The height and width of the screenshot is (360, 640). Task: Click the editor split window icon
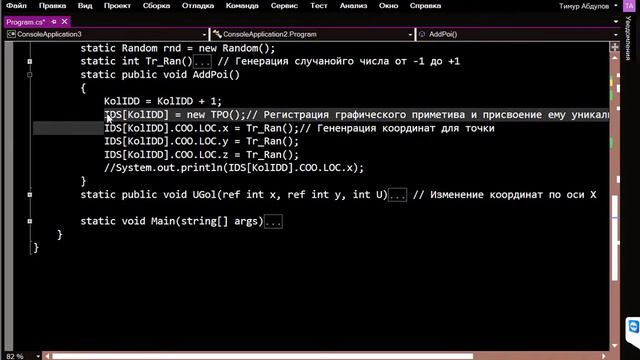pyautogui.click(x=615, y=47)
